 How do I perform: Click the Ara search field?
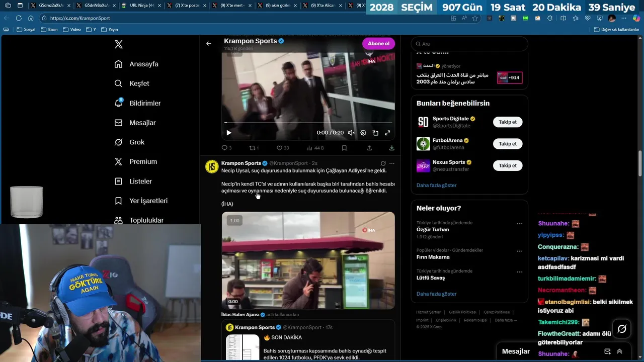tap(469, 44)
